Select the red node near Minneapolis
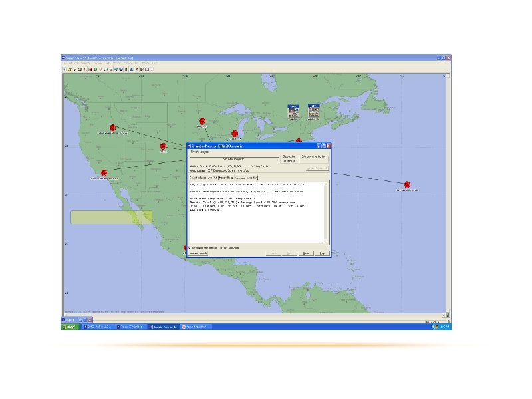This screenshot has width=532, height=399. click(202, 121)
